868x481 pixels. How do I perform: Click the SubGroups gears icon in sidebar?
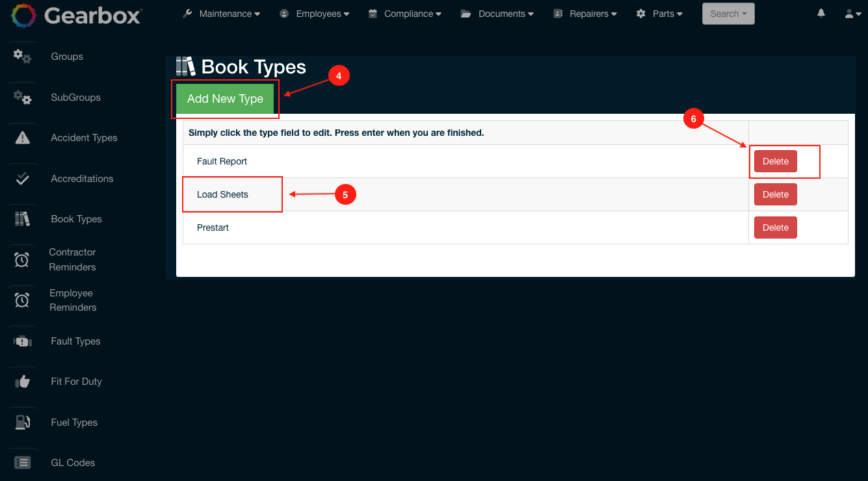point(22,97)
